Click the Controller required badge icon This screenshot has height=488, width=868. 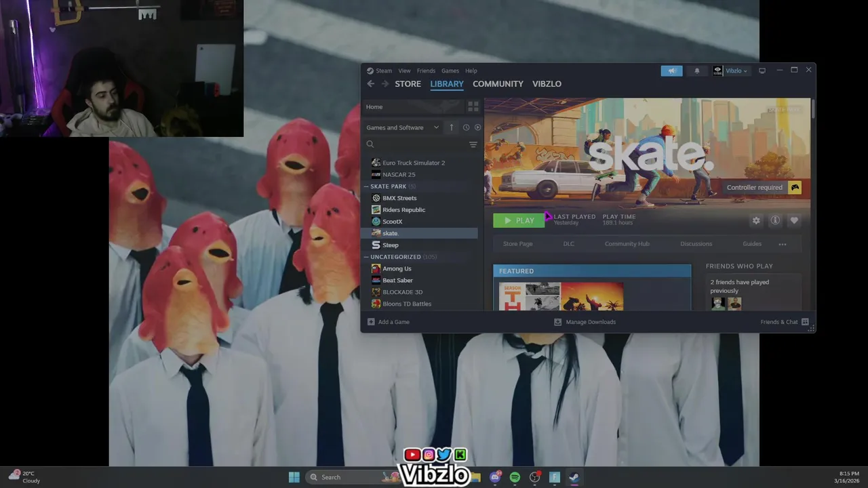(x=795, y=188)
